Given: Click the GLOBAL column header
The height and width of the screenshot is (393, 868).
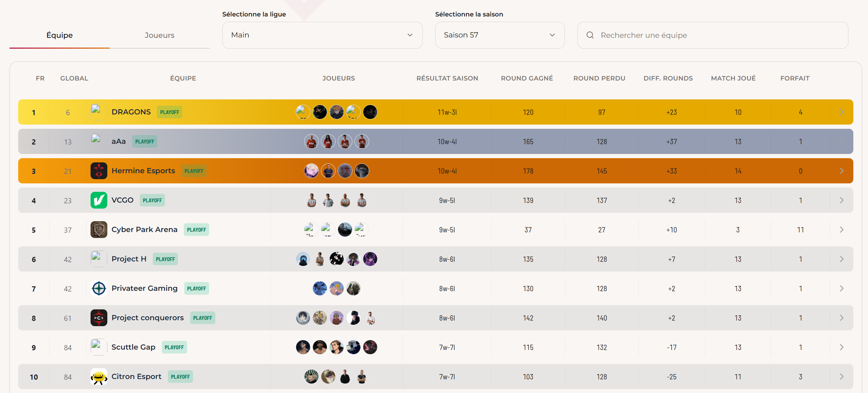Looking at the screenshot, I should coord(74,78).
